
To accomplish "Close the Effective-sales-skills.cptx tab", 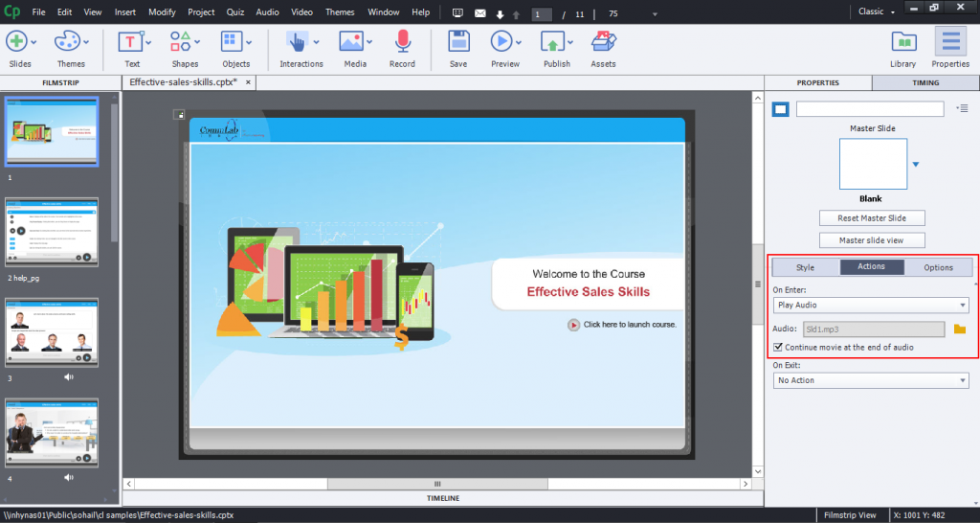I will pos(248,82).
